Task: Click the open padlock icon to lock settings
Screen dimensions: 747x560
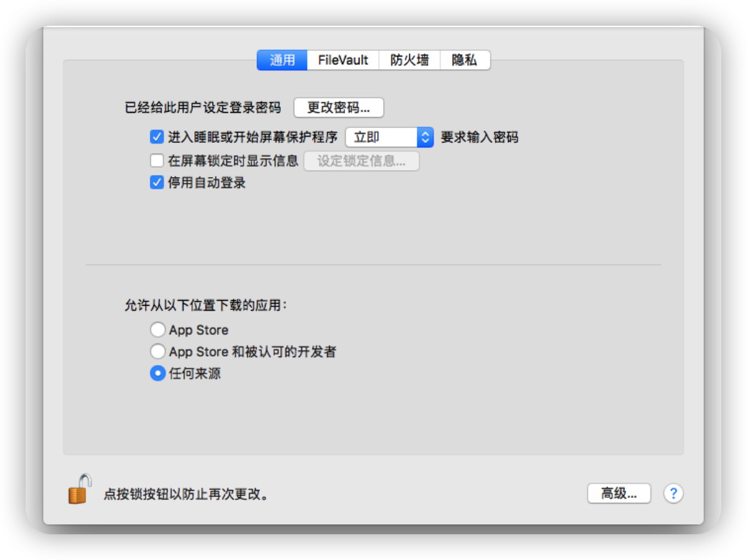Action: point(79,489)
